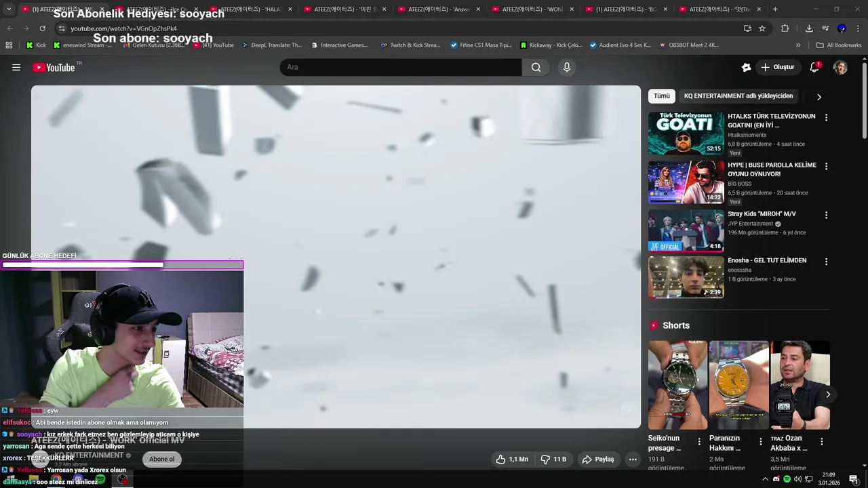Click the YouTube search input field
This screenshot has height=488, width=868.
401,67
